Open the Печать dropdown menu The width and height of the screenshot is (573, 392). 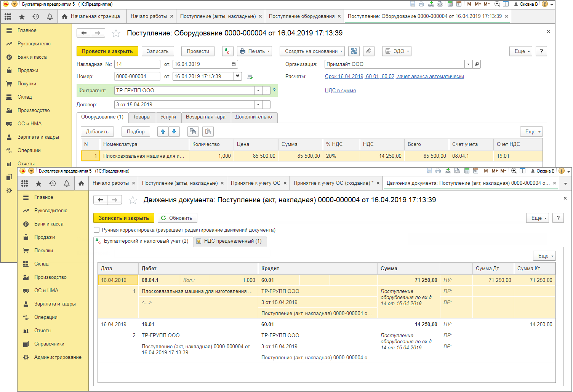tap(254, 51)
